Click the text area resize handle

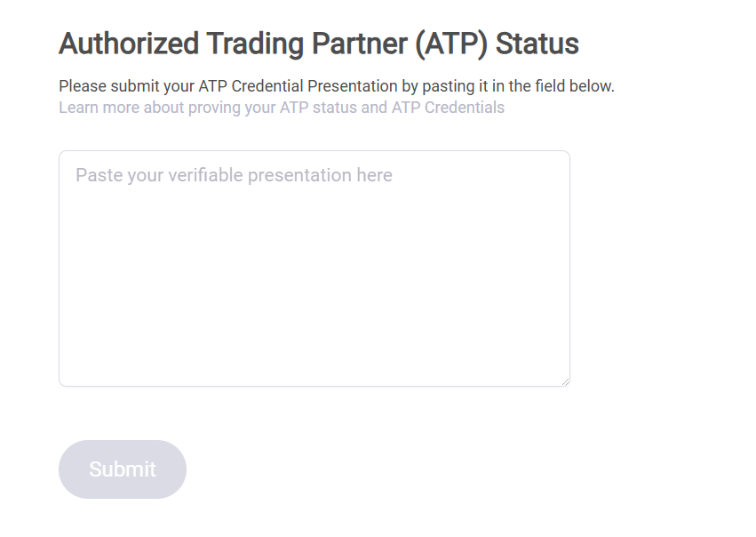[x=564, y=381]
